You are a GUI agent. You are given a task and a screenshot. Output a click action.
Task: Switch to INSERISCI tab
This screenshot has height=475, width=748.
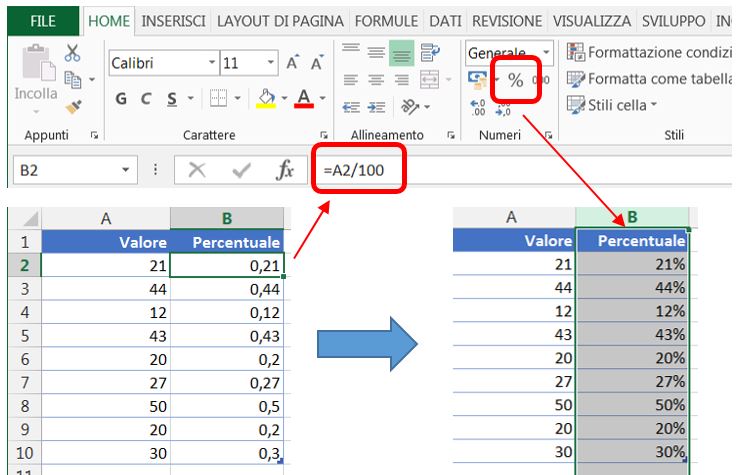coord(174,21)
